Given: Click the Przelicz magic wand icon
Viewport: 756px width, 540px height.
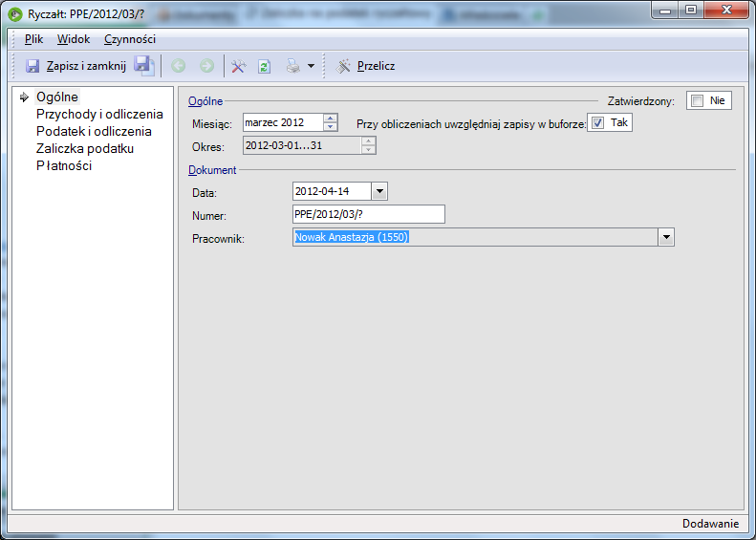Looking at the screenshot, I should click(x=343, y=66).
